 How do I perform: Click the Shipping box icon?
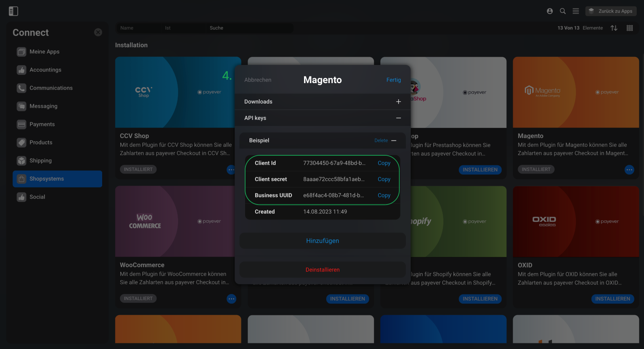tap(21, 161)
